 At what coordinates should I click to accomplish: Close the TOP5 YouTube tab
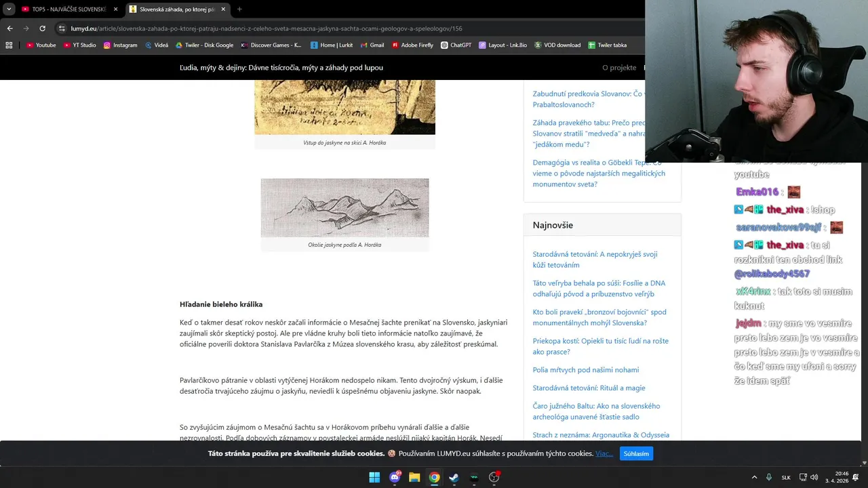(x=115, y=9)
